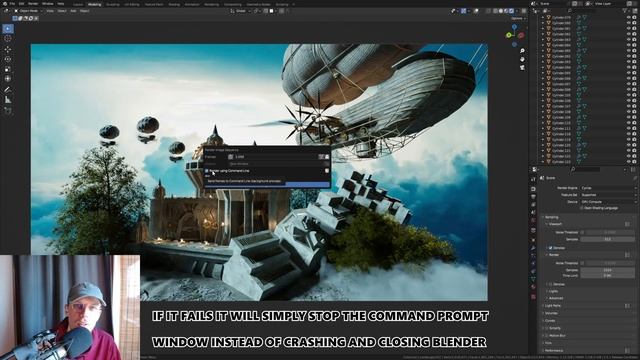Open Light Paths presets icon

[627, 305]
